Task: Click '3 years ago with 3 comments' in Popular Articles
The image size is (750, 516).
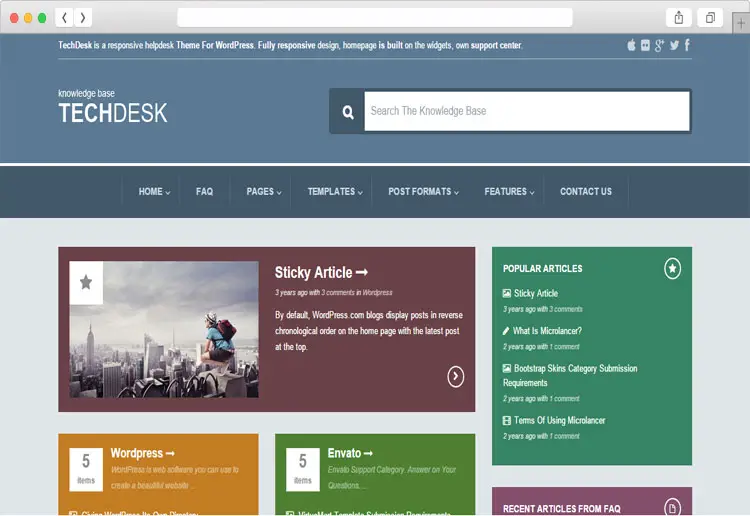Action: pos(543,309)
